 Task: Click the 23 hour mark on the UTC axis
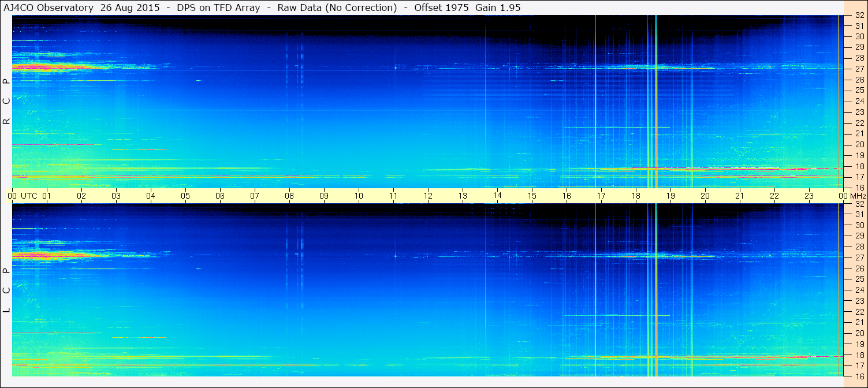coord(809,196)
